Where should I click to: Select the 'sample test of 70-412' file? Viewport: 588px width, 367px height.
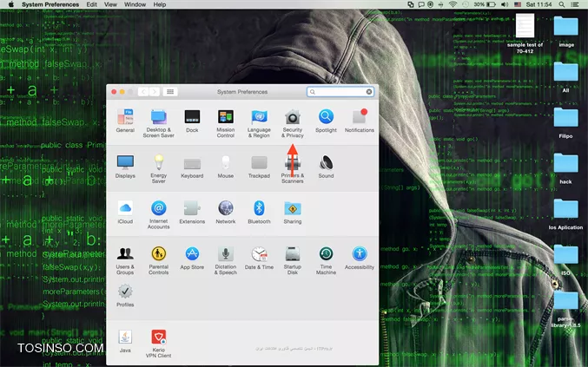[525, 33]
